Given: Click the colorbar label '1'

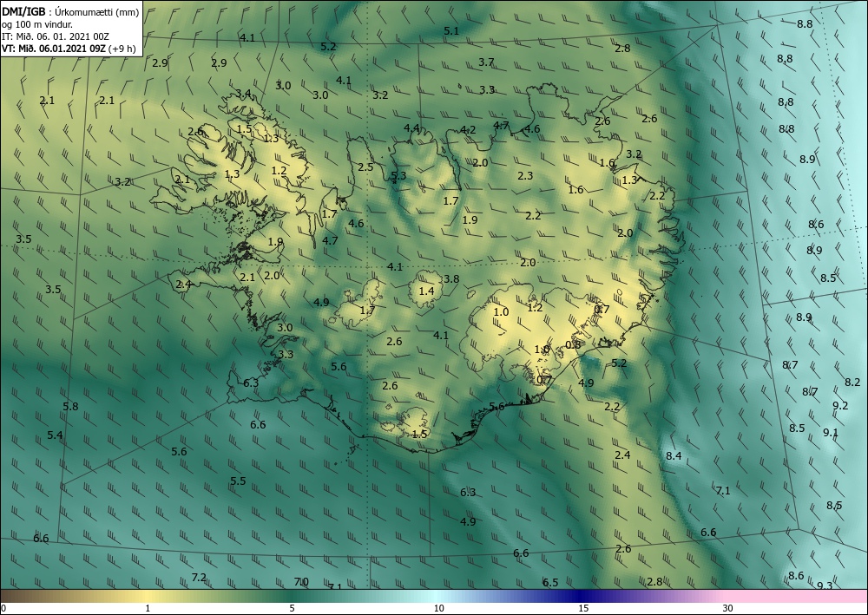Looking at the screenshot, I should 148,608.
